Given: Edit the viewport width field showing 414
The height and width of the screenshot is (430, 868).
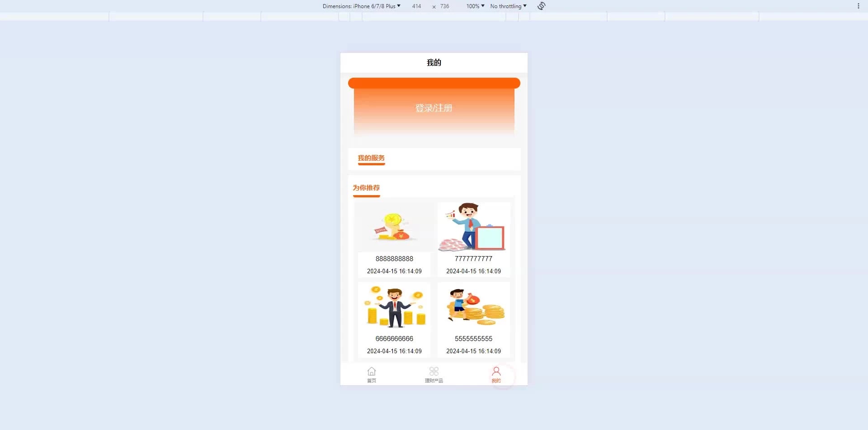Looking at the screenshot, I should [417, 6].
